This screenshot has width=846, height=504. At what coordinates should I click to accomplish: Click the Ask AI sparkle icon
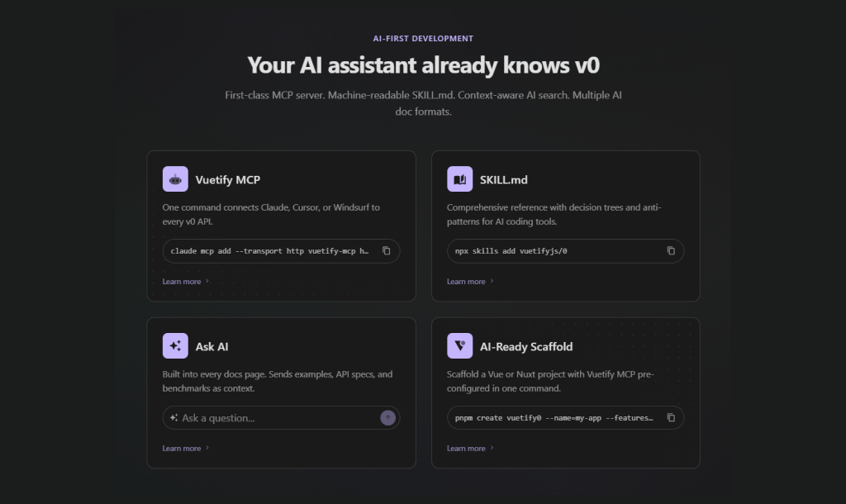click(x=175, y=346)
